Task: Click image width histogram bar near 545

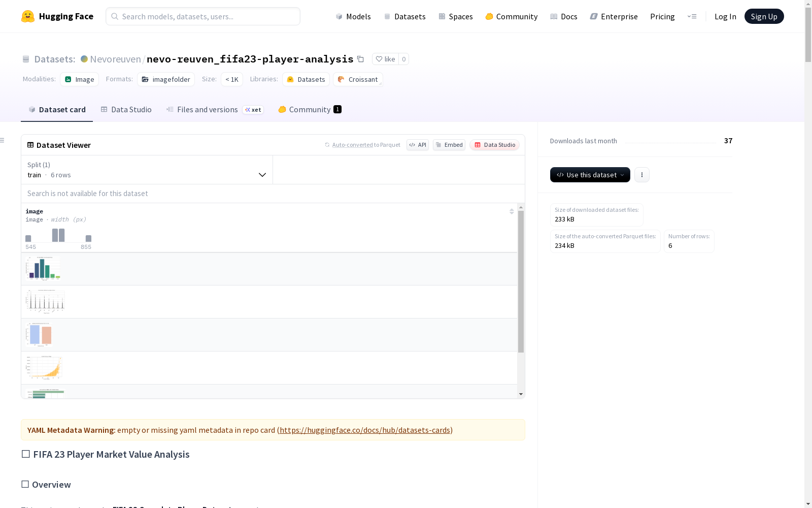Action: [x=28, y=238]
